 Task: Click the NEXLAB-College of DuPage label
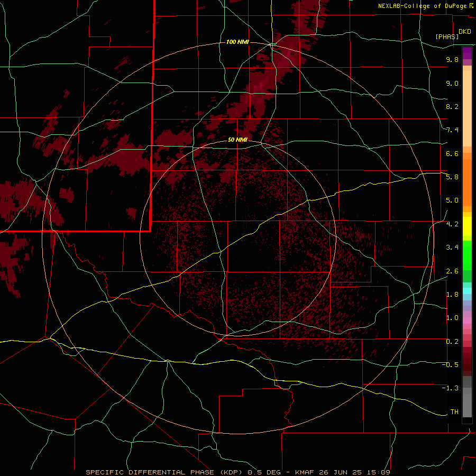click(424, 6)
